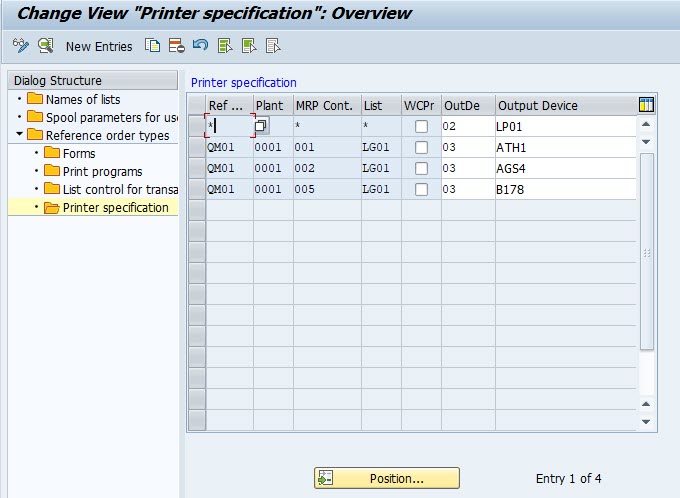Click the New Entries button
The height and width of the screenshot is (498, 680).
(x=99, y=46)
